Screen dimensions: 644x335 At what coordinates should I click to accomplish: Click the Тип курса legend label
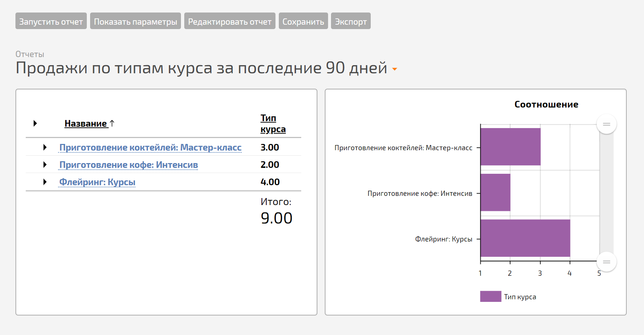point(520,297)
